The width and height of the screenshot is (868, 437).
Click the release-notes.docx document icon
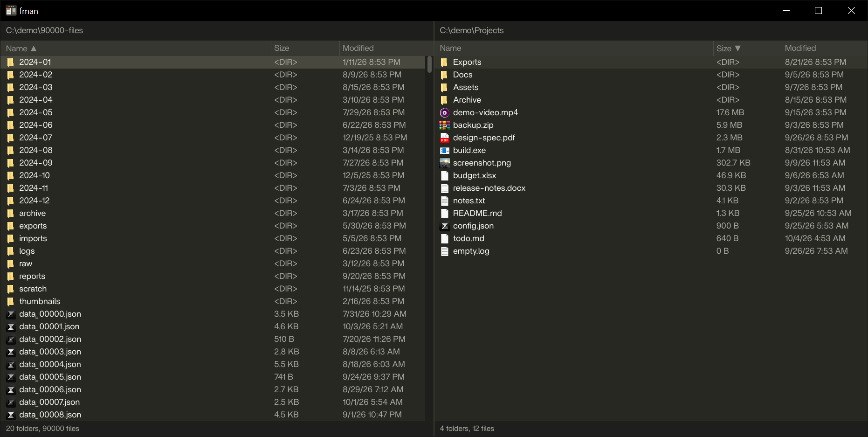pyautogui.click(x=445, y=188)
